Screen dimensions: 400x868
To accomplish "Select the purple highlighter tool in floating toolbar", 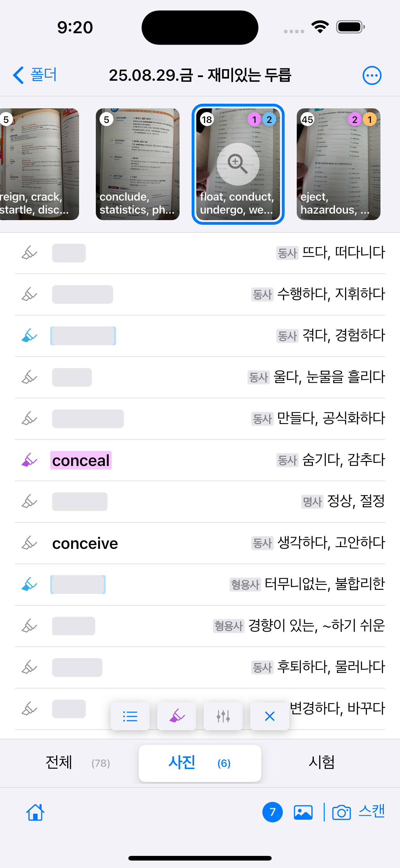I will click(177, 716).
